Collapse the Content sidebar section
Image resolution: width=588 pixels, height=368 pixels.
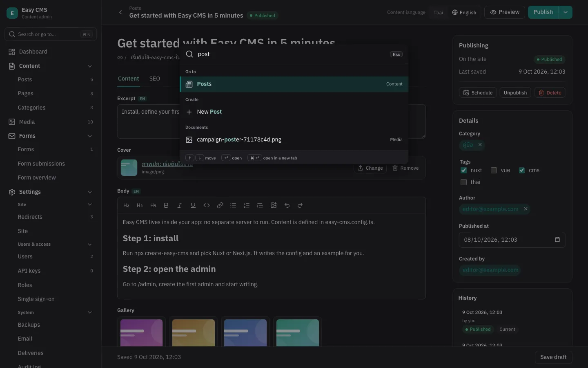(x=90, y=66)
